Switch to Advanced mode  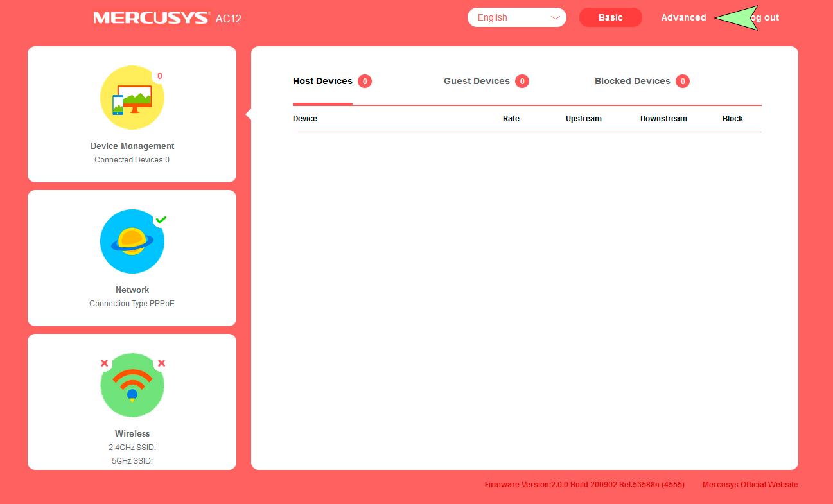(683, 17)
